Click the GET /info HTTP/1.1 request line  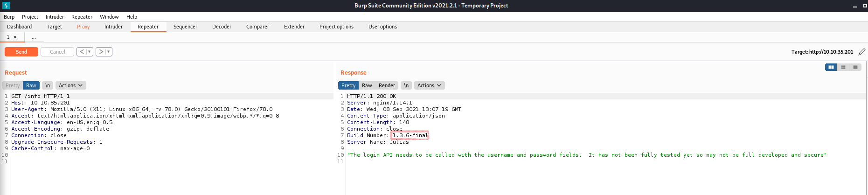click(x=41, y=96)
